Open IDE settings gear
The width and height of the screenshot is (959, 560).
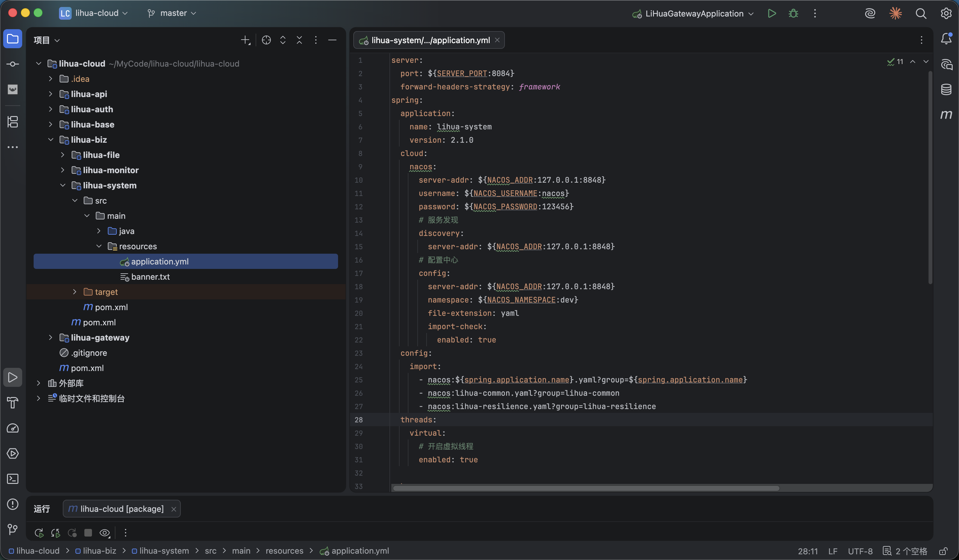click(946, 13)
